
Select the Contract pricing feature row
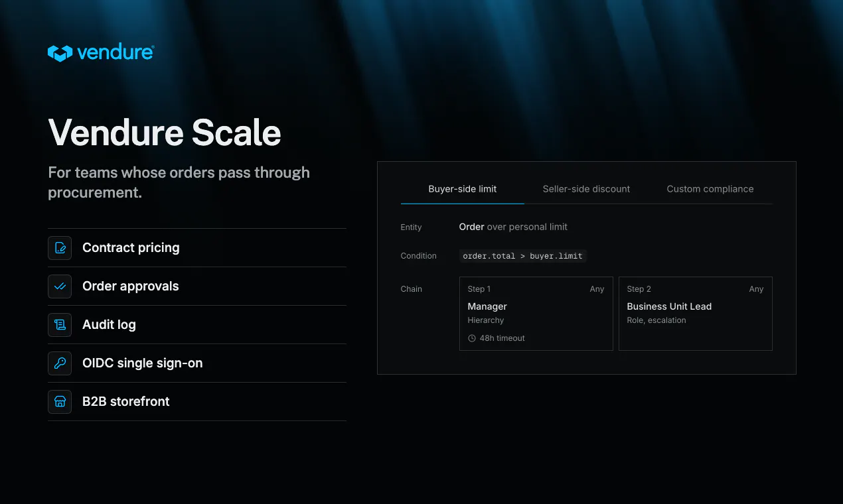tap(197, 248)
